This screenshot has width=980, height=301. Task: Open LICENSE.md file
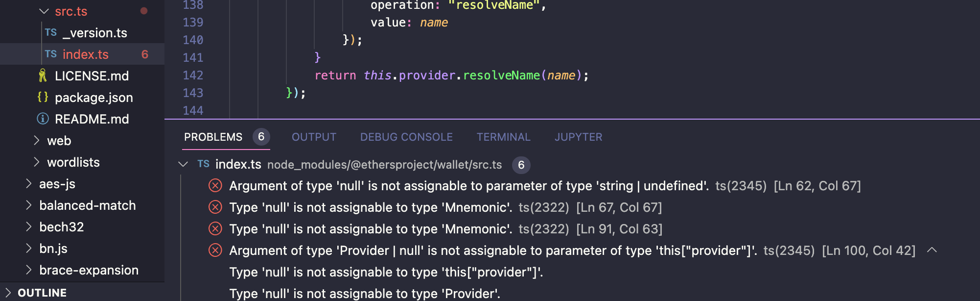[92, 76]
